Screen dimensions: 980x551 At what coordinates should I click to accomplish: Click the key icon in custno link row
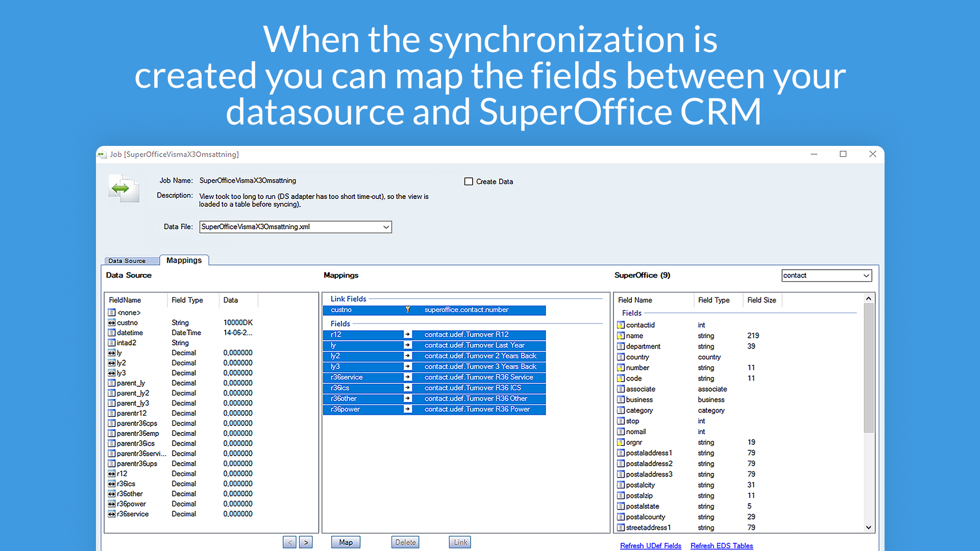pyautogui.click(x=408, y=310)
